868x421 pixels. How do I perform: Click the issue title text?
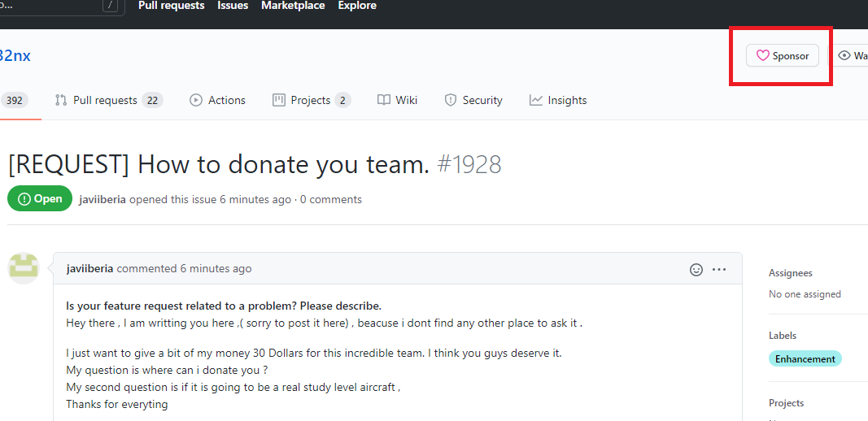tap(219, 164)
